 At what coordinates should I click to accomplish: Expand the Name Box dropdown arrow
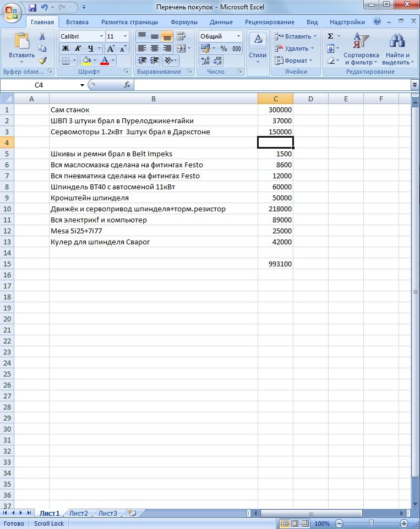[x=82, y=85]
